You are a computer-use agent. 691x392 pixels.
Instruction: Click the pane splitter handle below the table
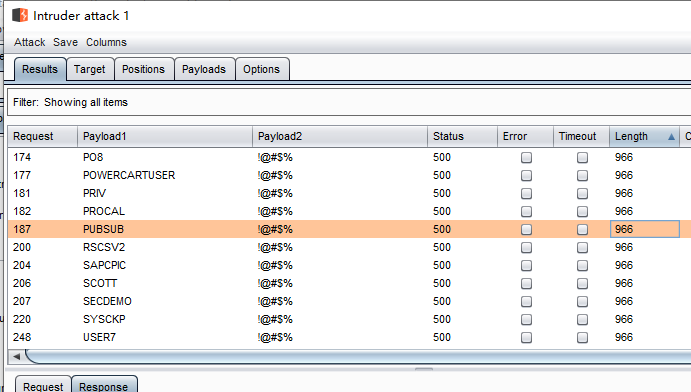pos(424,369)
